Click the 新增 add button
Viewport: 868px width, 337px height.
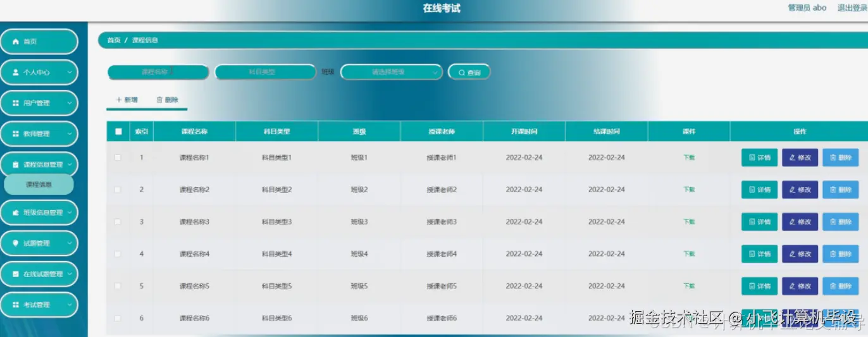point(127,100)
